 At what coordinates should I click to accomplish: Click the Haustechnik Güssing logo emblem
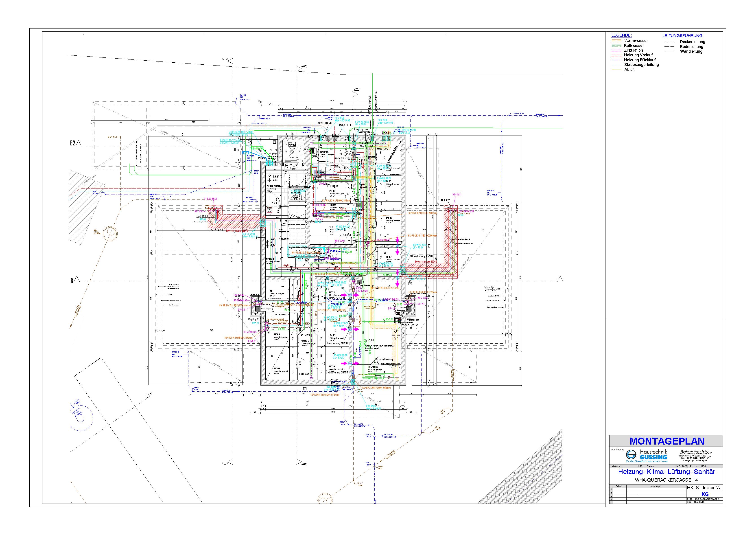pos(631,455)
